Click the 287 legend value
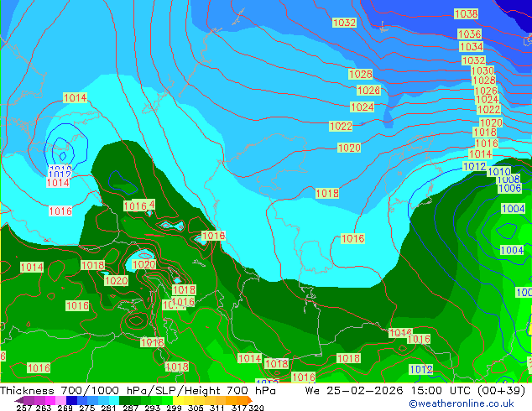 point(130,408)
